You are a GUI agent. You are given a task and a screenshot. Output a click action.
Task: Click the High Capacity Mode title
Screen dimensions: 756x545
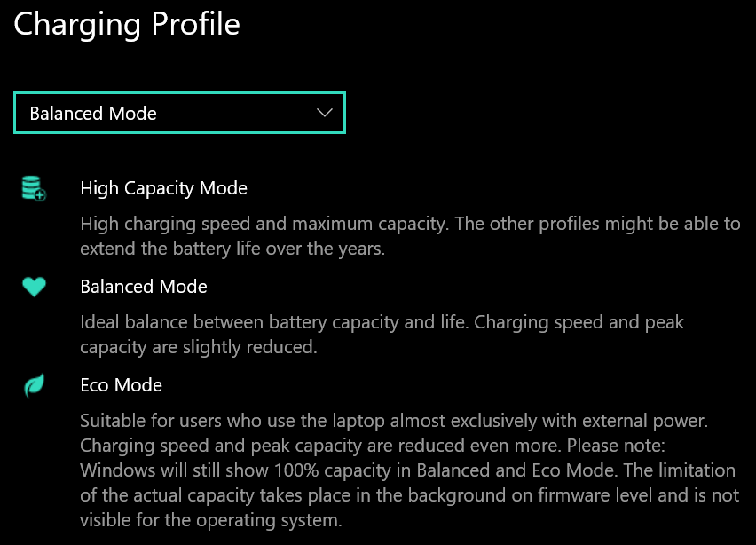coord(163,188)
